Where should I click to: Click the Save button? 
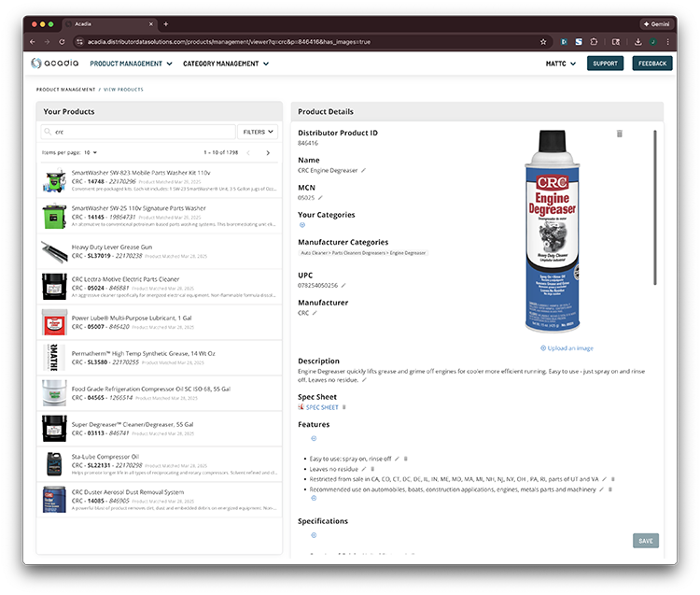[646, 541]
